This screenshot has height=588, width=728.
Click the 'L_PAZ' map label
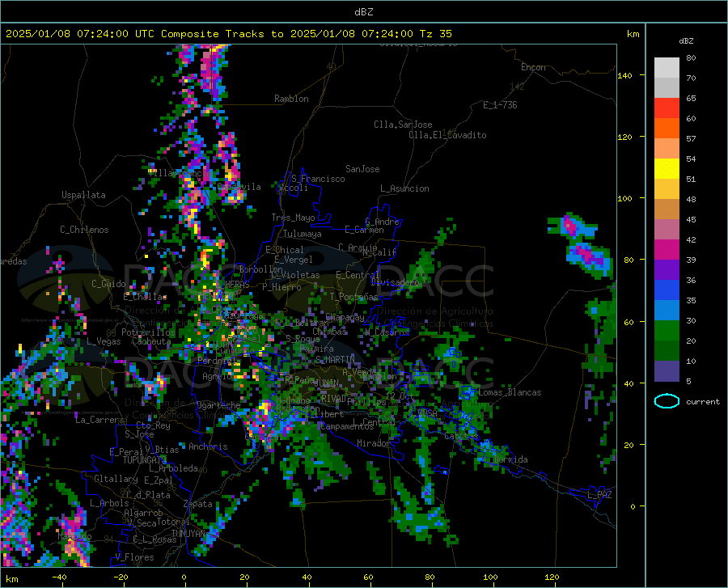tap(599, 495)
